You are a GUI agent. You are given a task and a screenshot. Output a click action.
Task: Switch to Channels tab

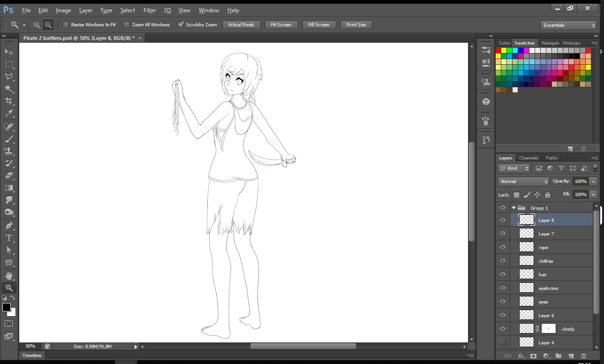click(x=528, y=158)
